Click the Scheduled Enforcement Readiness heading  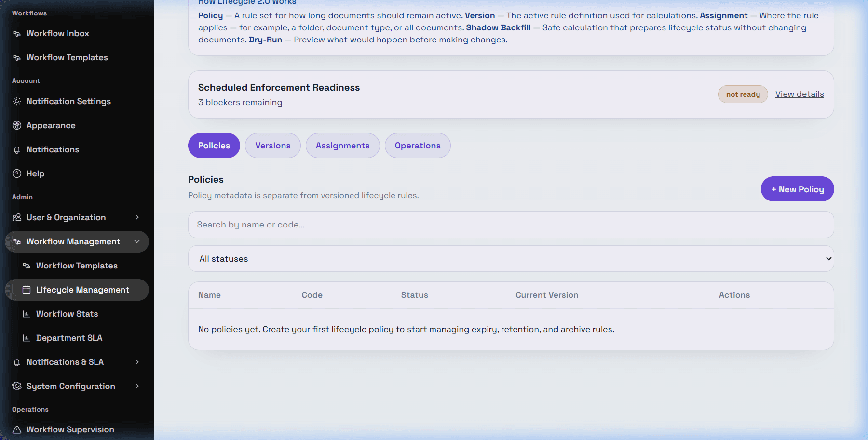(279, 87)
